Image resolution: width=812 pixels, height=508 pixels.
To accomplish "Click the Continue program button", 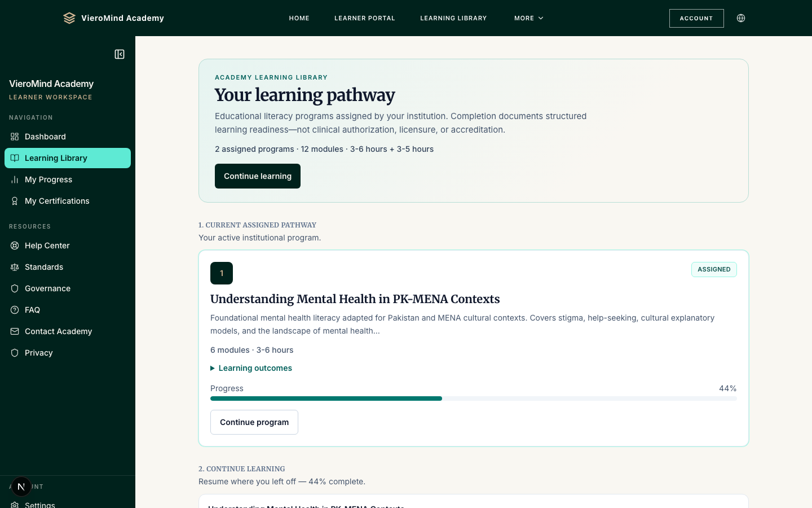I will [254, 422].
